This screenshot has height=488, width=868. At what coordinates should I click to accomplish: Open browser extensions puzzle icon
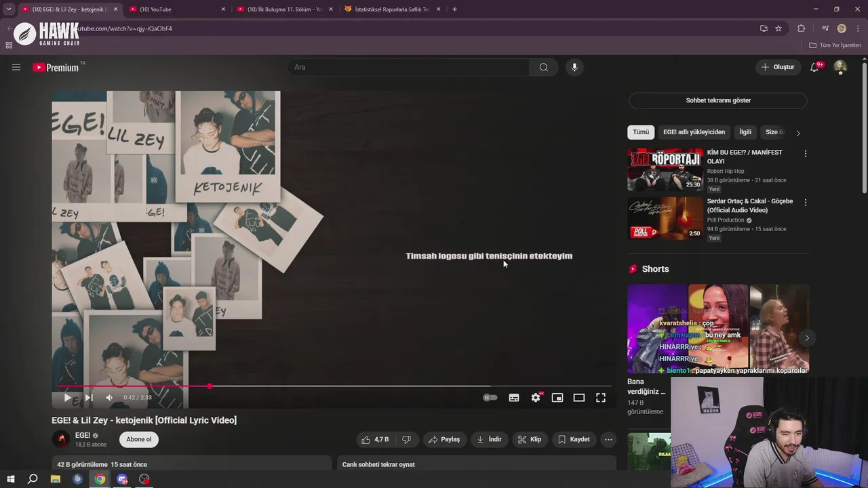pos(802,28)
